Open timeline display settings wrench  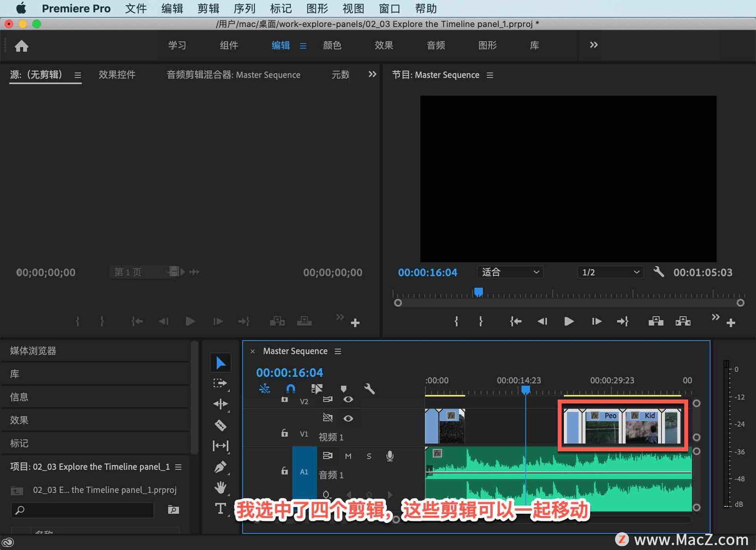point(369,389)
